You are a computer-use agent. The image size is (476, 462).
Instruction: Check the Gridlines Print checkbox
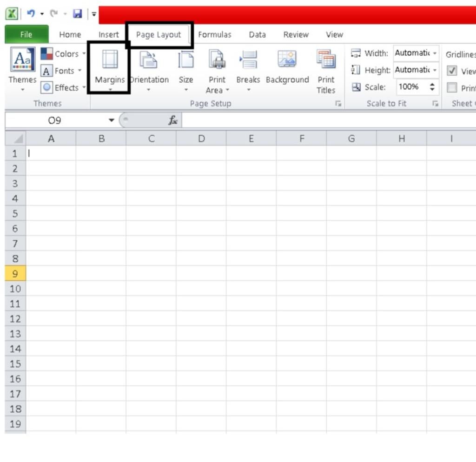[x=452, y=88]
